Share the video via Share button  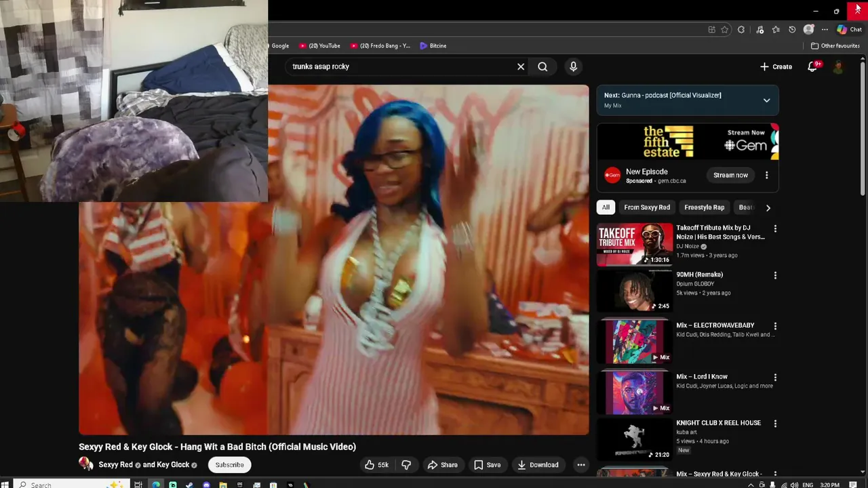(x=442, y=465)
